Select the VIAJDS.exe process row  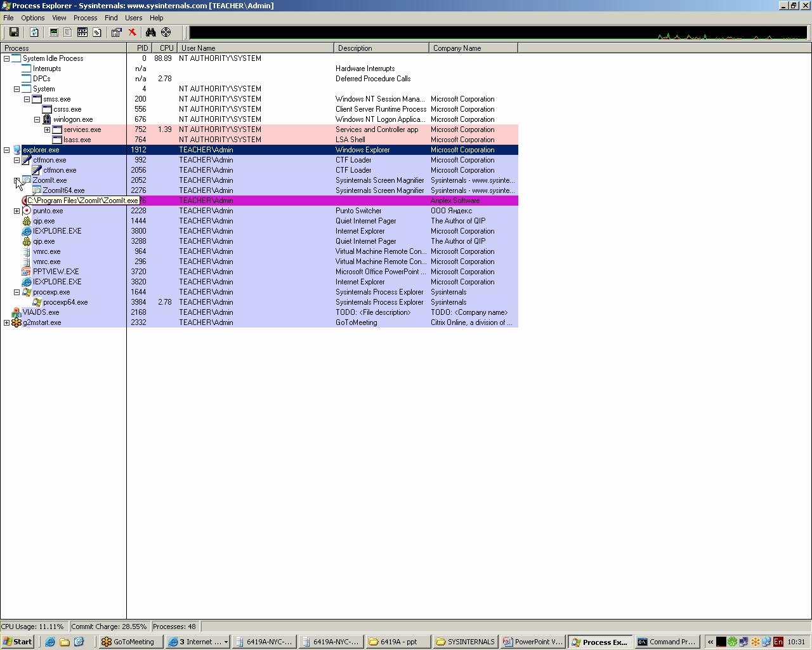click(259, 312)
